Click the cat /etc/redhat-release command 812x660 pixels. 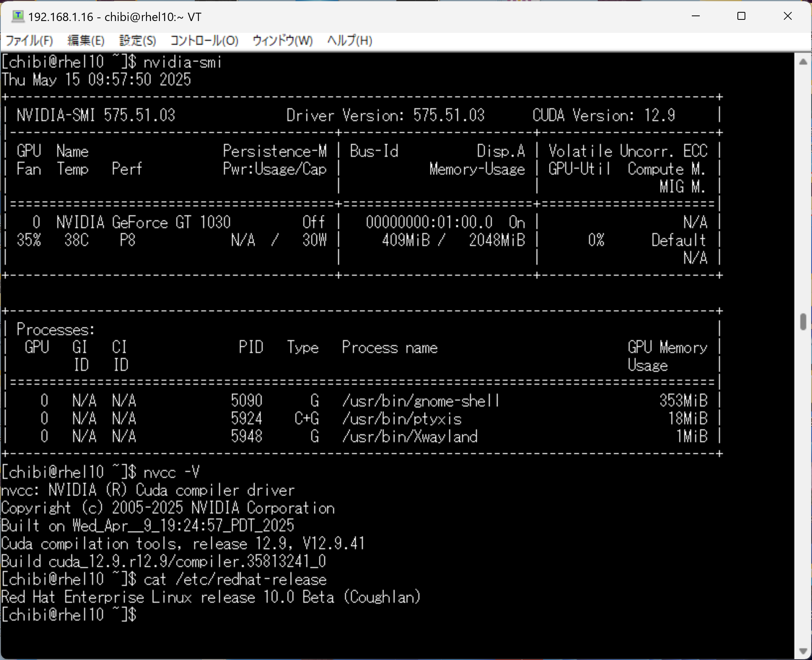235,580
